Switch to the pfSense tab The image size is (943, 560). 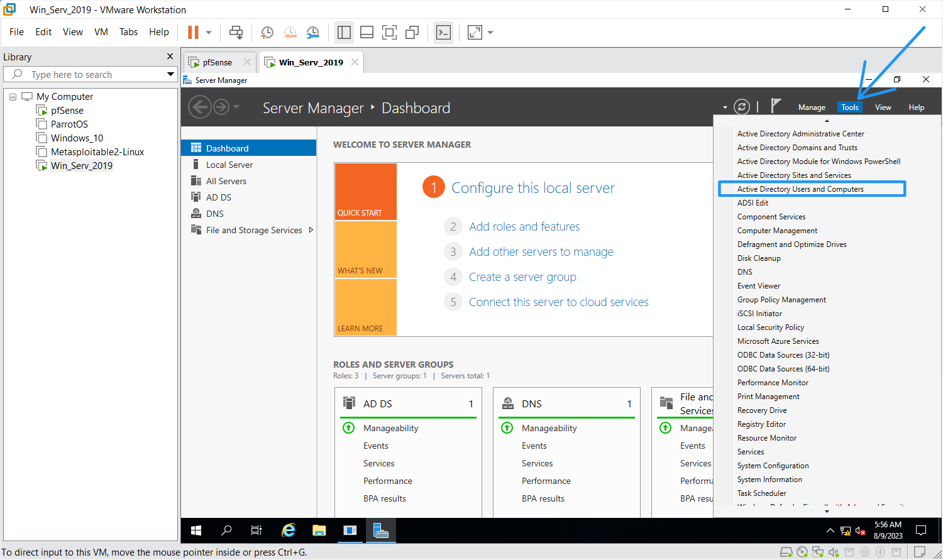pyautogui.click(x=217, y=62)
